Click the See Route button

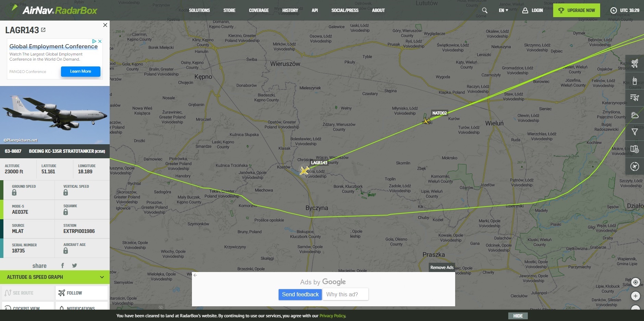click(x=28, y=293)
